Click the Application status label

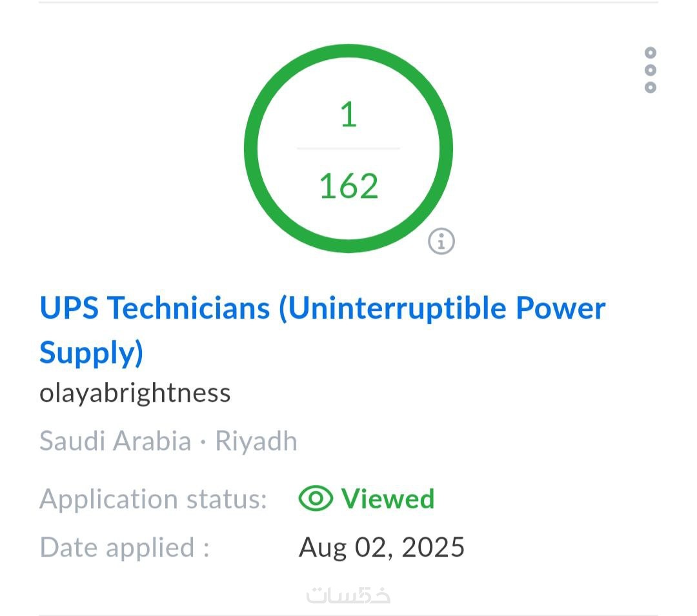[x=153, y=499]
